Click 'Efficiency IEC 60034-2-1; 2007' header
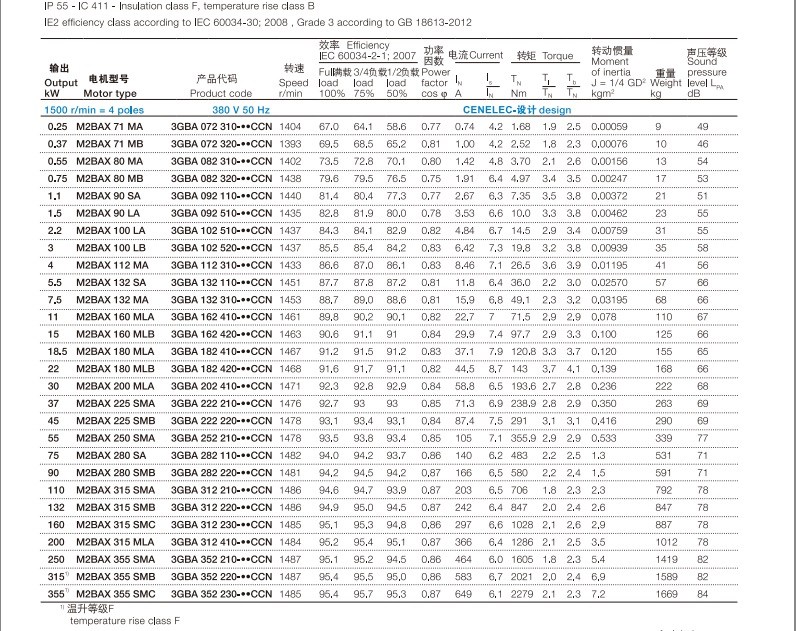The height and width of the screenshot is (631, 796). point(368,51)
